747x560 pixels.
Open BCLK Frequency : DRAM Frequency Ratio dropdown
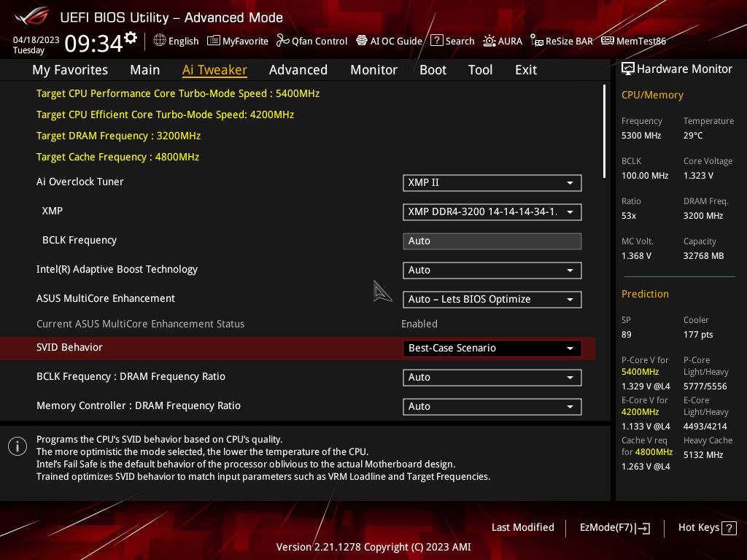(492, 378)
